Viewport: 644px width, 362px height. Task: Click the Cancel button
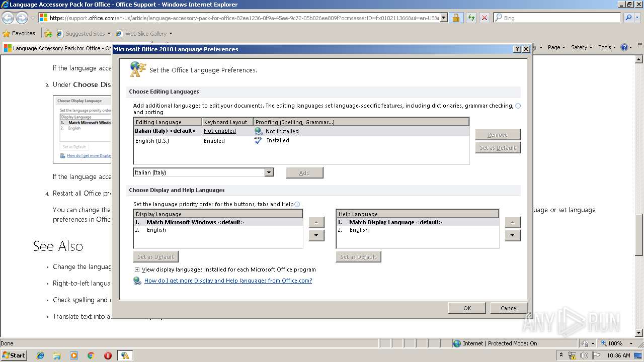point(509,308)
